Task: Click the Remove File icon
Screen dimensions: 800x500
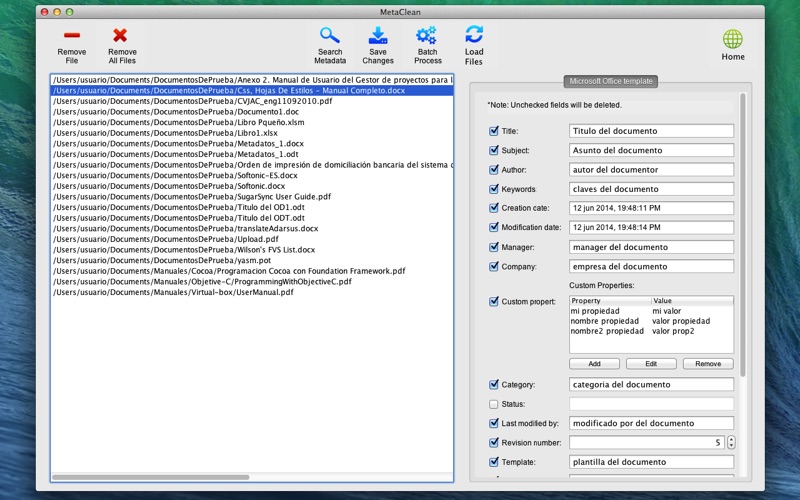Action: 71,35
